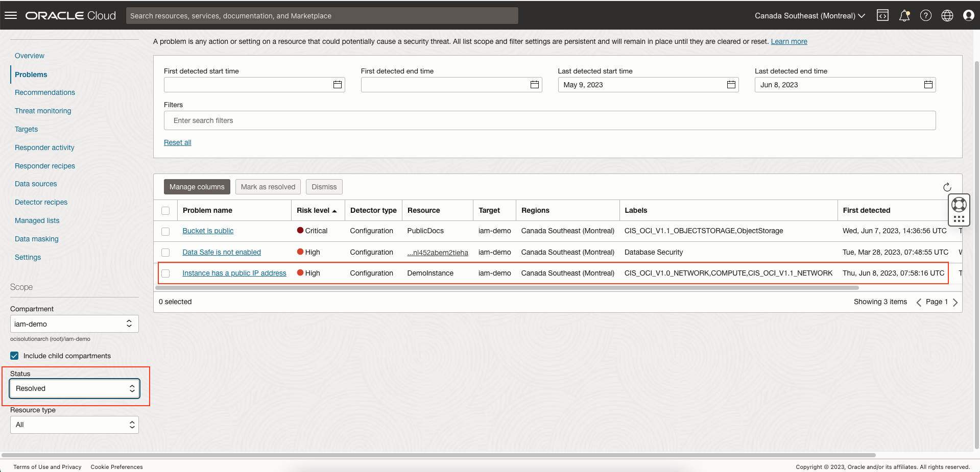Click the Mark as resolved button
Screen dimensions: 980x472
tap(268, 187)
